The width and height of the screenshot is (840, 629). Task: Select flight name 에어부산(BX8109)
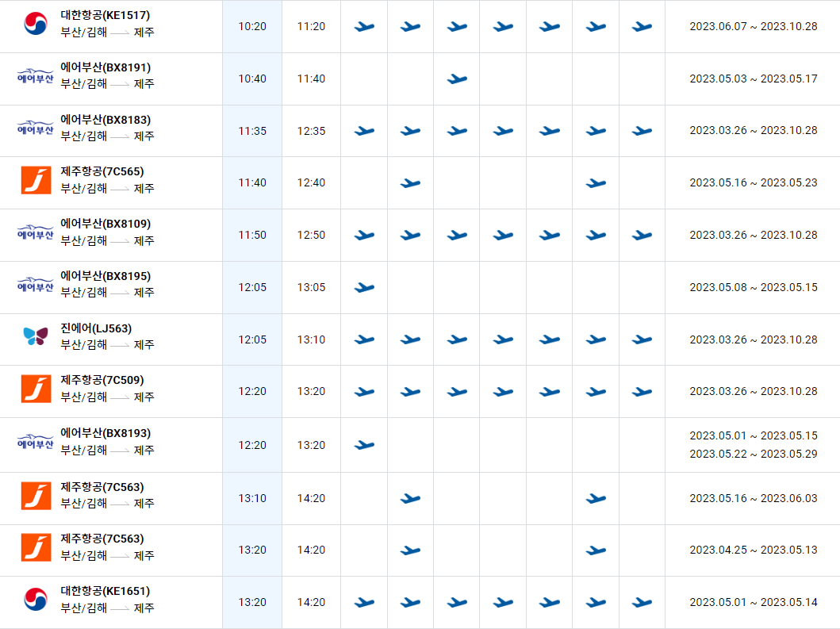pyautogui.click(x=105, y=224)
